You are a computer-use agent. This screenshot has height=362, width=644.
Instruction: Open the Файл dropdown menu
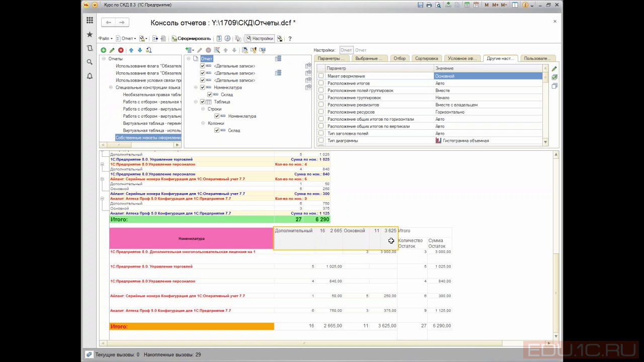click(106, 39)
